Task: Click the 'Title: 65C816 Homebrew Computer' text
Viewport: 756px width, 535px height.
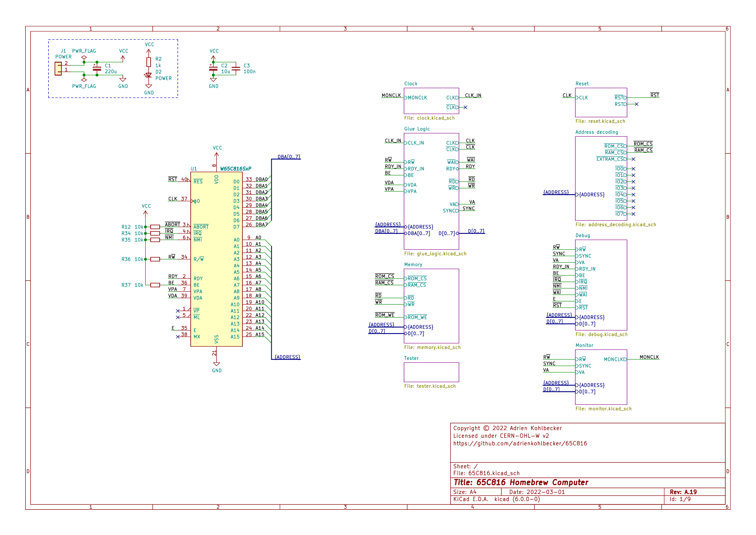Action: (x=521, y=482)
